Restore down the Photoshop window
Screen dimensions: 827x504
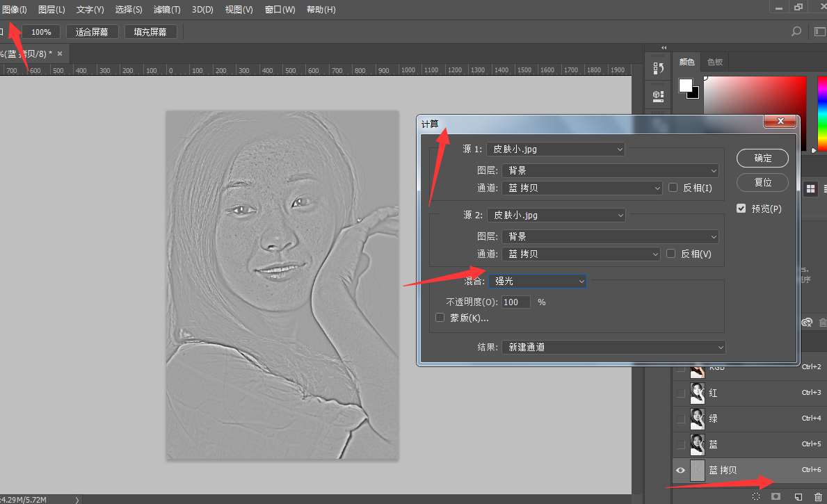tap(798, 8)
